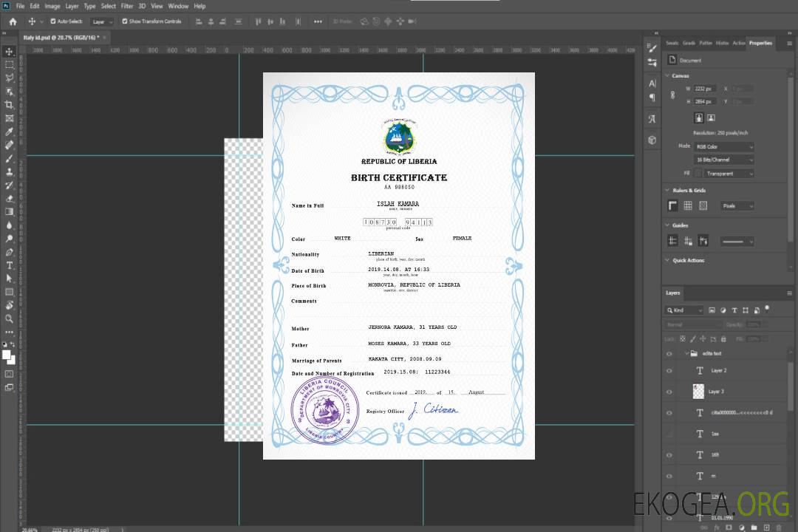Open the guide line style dropdown

click(x=737, y=242)
